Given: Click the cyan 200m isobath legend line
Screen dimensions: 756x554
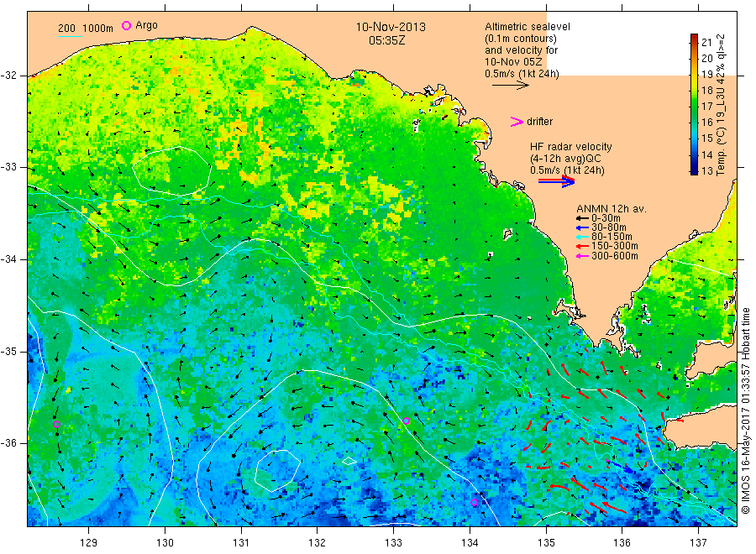Looking at the screenshot, I should tap(70, 36).
